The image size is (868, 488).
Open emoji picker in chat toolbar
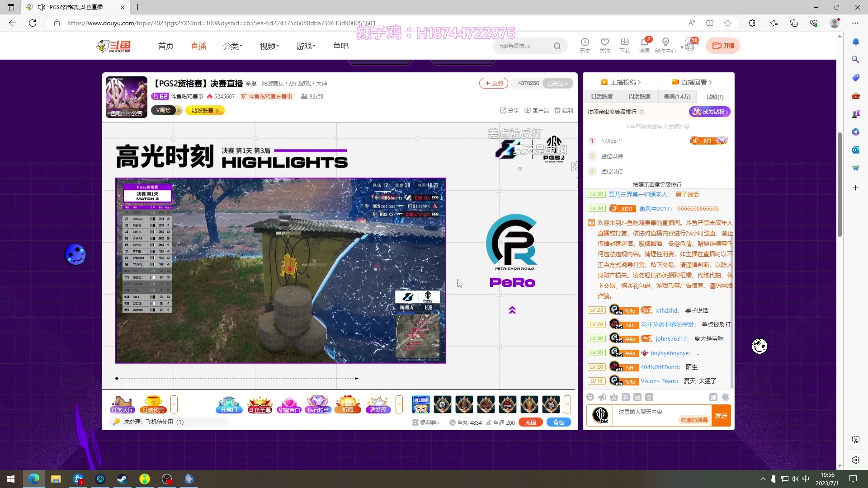pyautogui.click(x=590, y=397)
